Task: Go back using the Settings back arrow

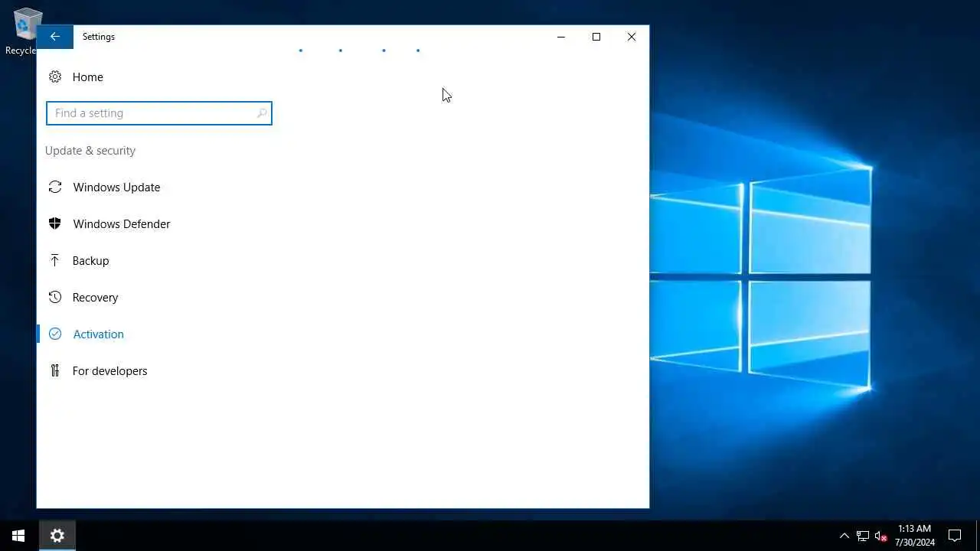Action: [x=54, y=37]
